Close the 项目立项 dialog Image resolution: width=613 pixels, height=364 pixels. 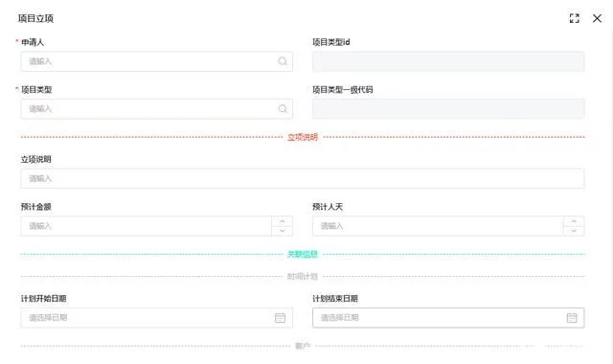click(x=597, y=18)
